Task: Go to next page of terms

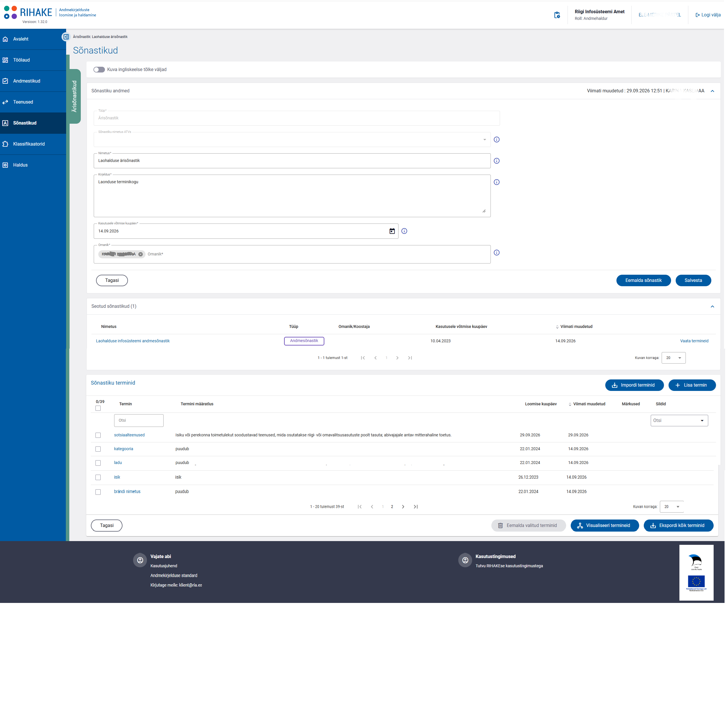Action: [403, 507]
